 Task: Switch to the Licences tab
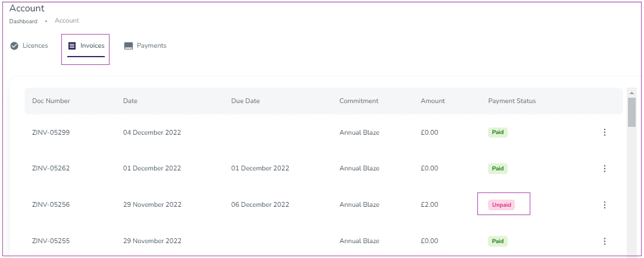[x=29, y=46]
